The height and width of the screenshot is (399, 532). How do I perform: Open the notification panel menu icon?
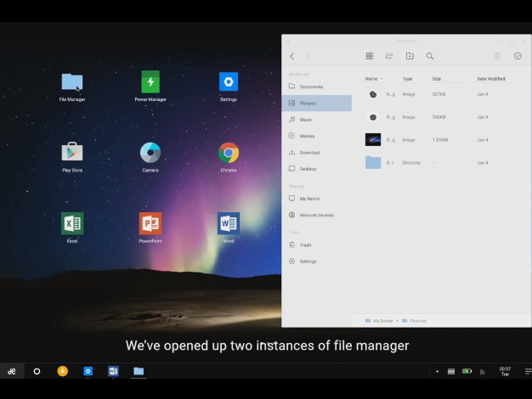pos(529,372)
